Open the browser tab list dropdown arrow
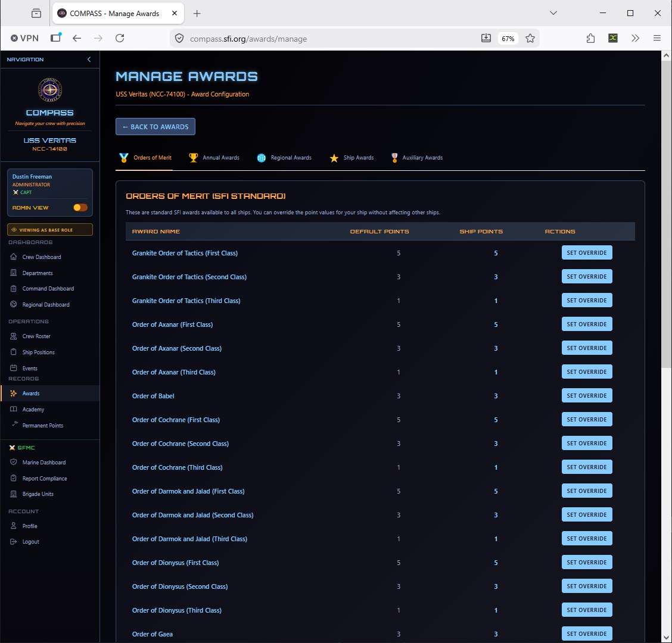Screen dimensions: 672x643 (x=553, y=13)
